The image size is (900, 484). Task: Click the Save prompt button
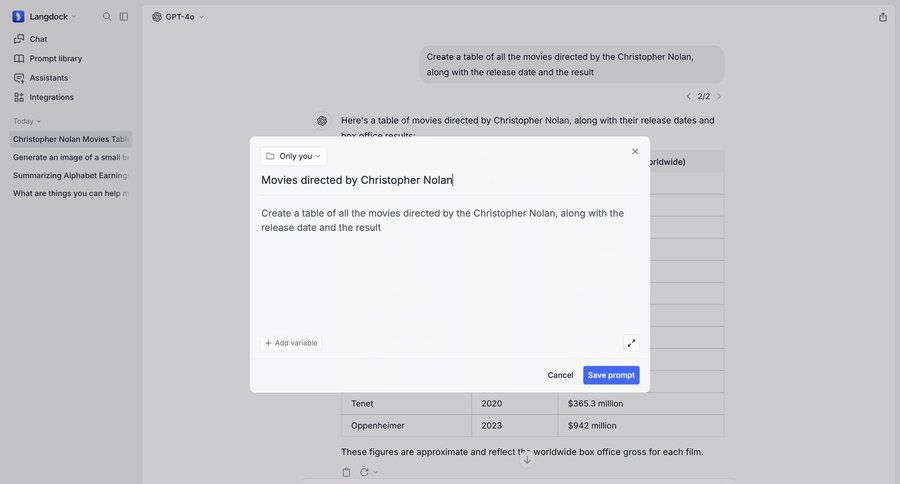pos(611,375)
